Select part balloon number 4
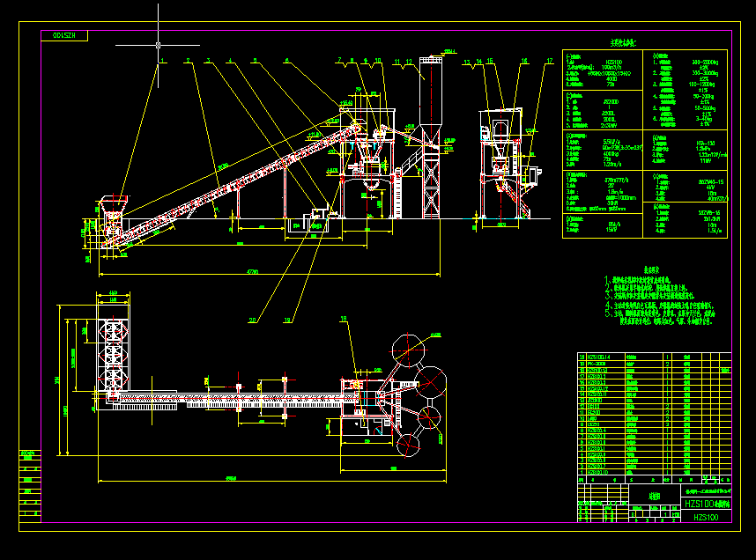756x560 pixels. (230, 61)
